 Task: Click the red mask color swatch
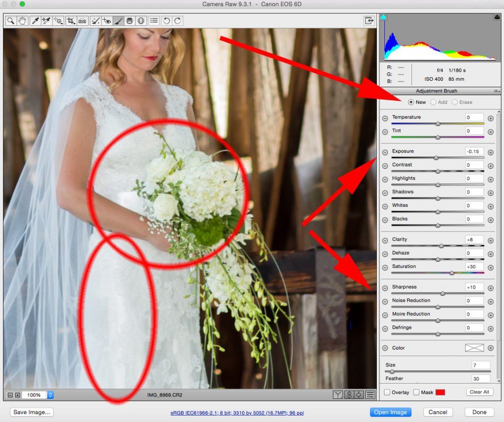tap(440, 392)
